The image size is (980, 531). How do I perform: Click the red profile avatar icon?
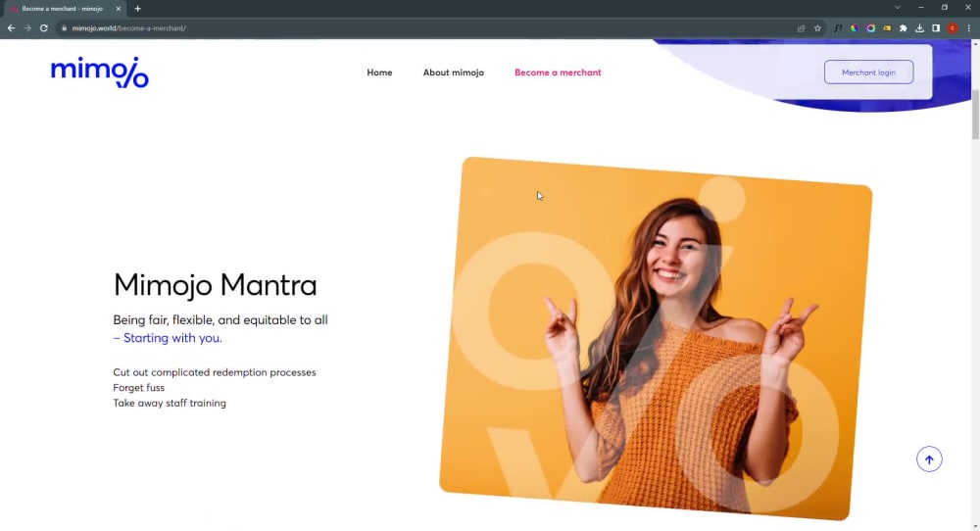click(x=952, y=28)
